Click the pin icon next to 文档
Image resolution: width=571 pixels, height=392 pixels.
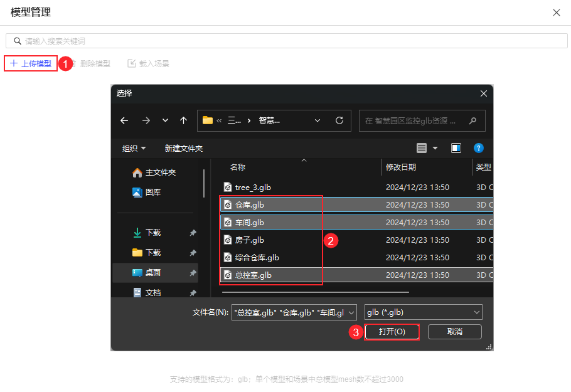[193, 293]
